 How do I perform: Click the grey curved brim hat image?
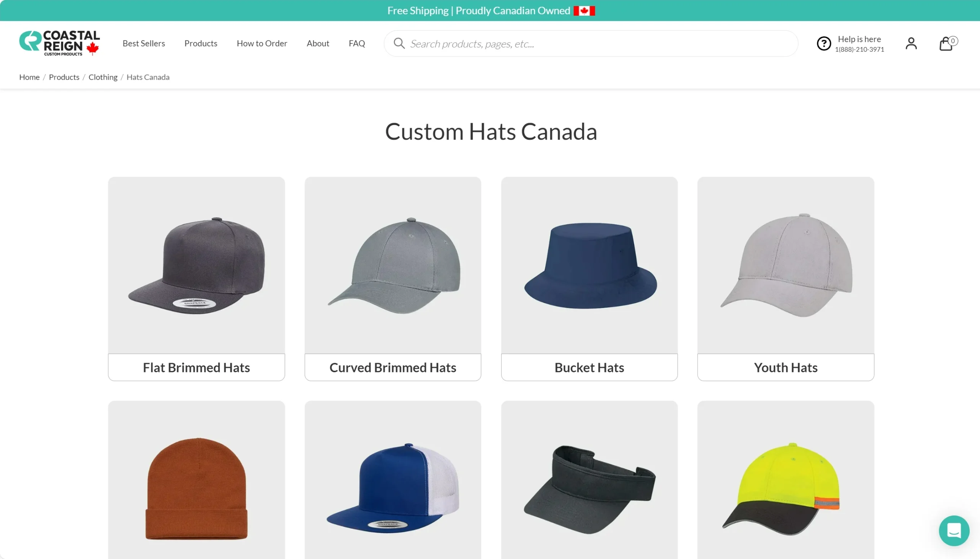pyautogui.click(x=393, y=265)
